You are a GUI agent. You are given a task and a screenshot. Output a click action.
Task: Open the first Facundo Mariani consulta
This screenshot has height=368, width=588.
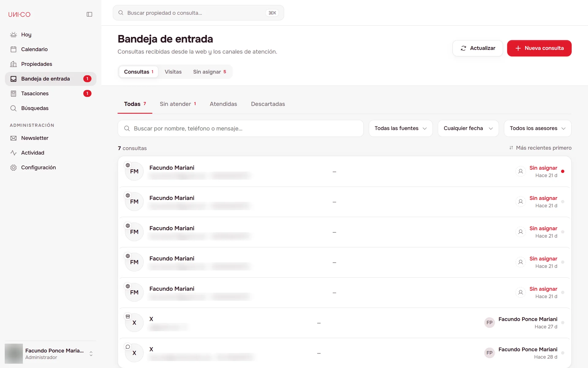[x=345, y=172]
